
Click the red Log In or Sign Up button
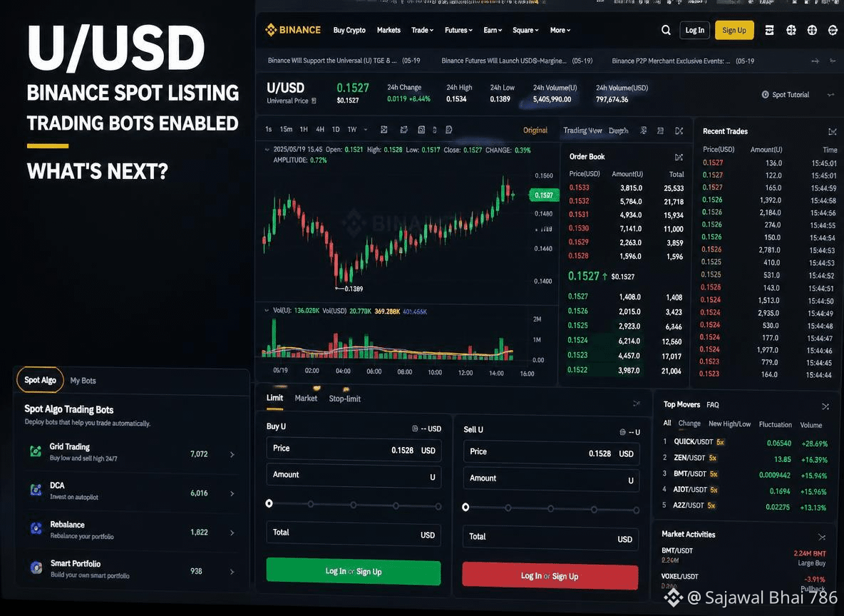[x=550, y=576]
